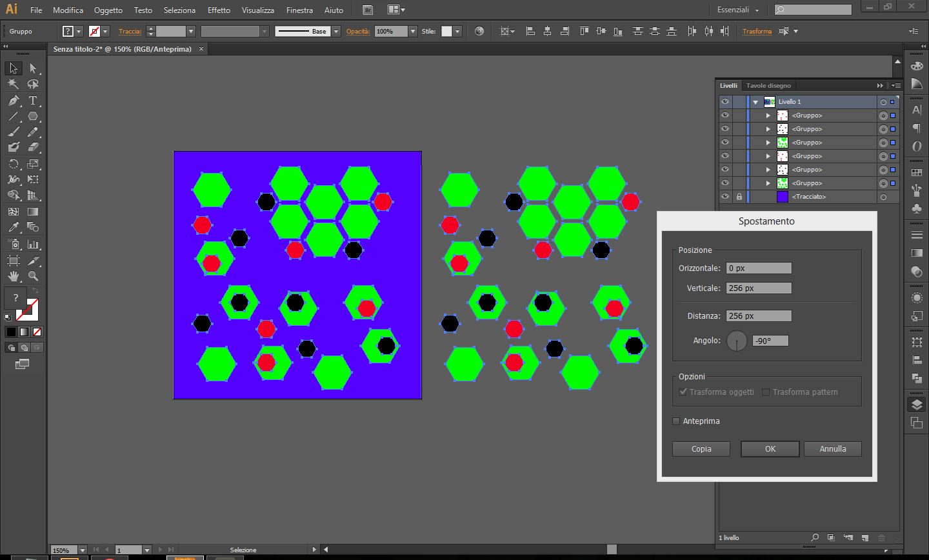Image resolution: width=929 pixels, height=560 pixels.
Task: Click the Orizzontale input field
Action: pyautogui.click(x=759, y=268)
